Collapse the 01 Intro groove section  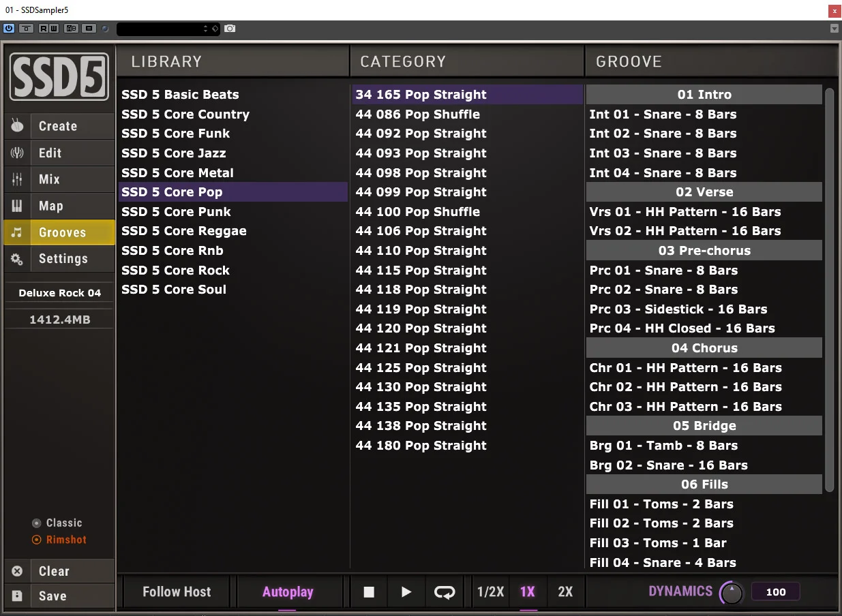704,95
